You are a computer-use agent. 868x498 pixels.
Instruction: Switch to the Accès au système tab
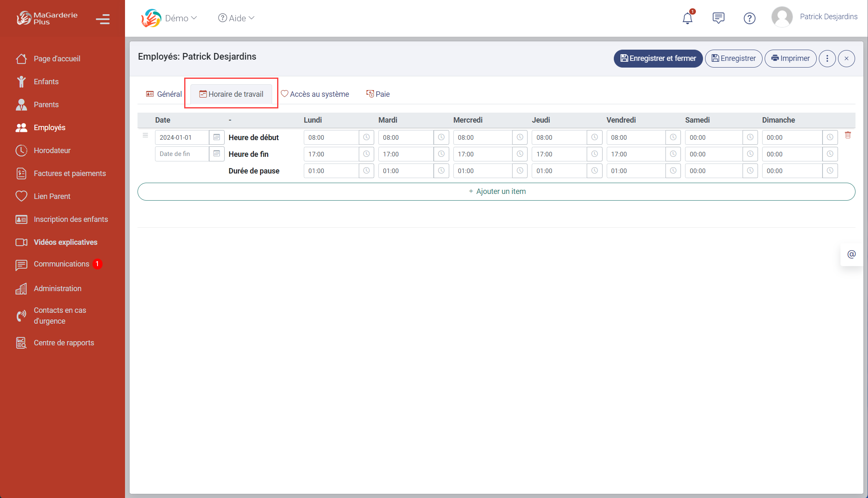point(315,94)
